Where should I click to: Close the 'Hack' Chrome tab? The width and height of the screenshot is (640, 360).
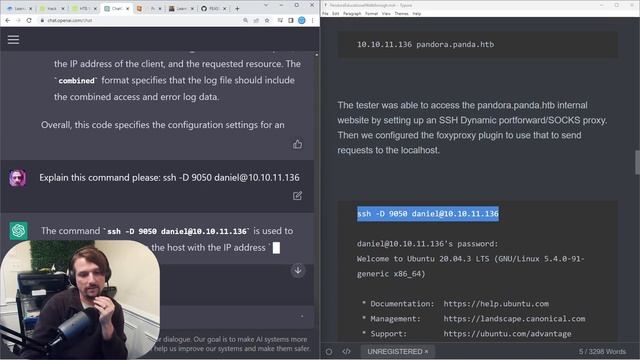pos(62,8)
